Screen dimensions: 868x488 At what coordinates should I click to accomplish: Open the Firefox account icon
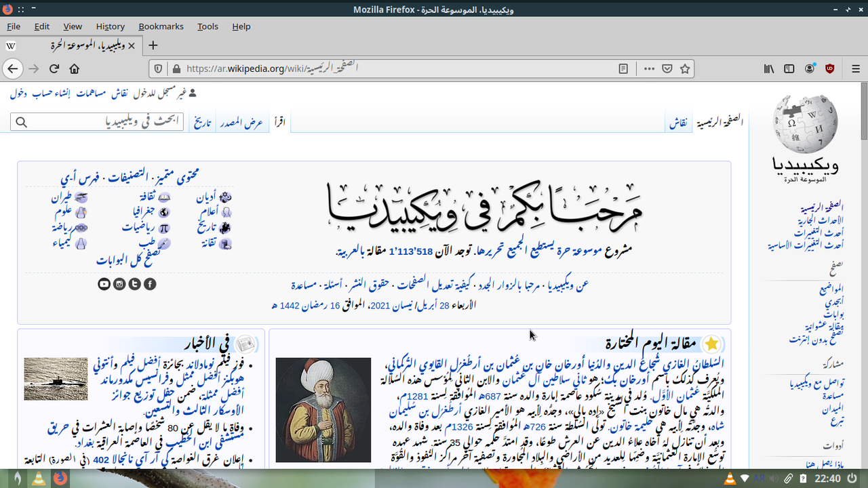pyautogui.click(x=810, y=68)
